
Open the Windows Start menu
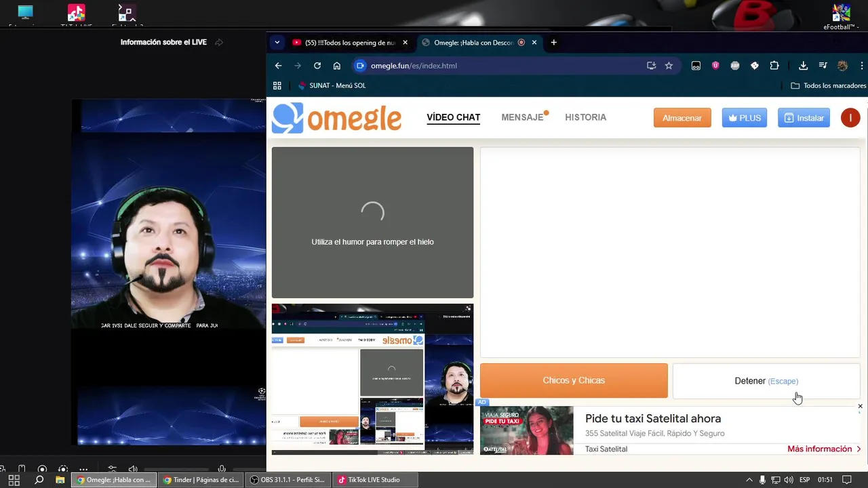(x=14, y=480)
